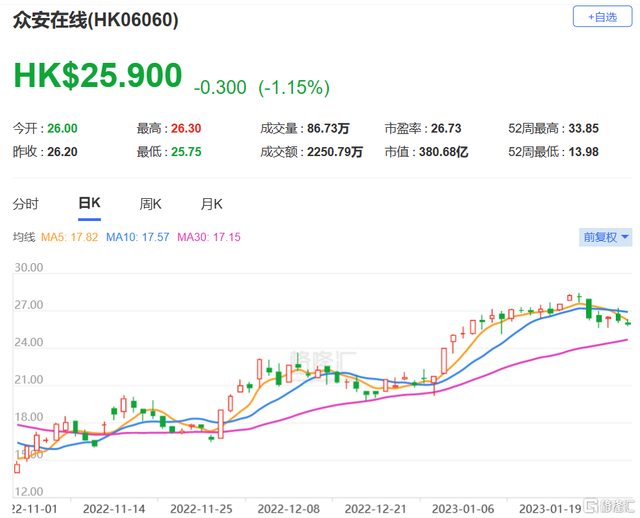This screenshot has width=640, height=518.
Task: Click the 2022-11-14 date axis label
Action: (114, 509)
